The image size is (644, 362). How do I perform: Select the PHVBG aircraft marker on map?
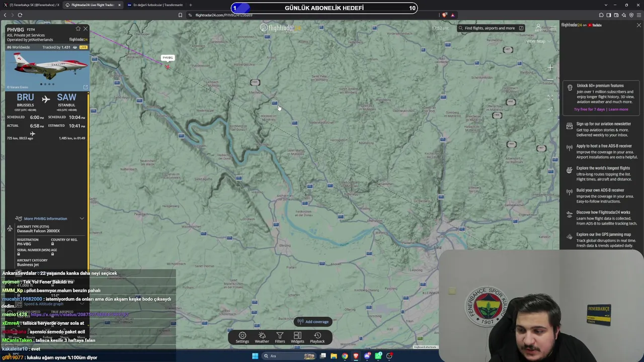click(x=167, y=66)
